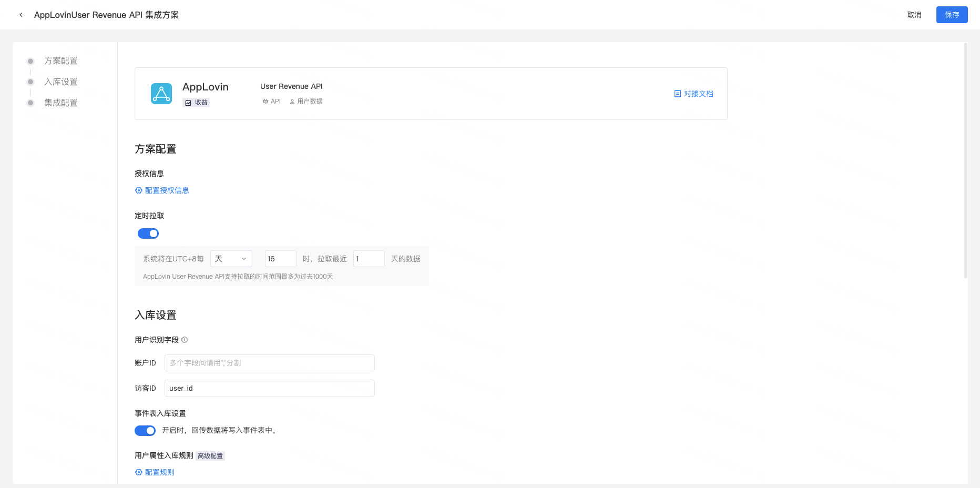Click the 访客ID field with user_id

click(x=270, y=388)
